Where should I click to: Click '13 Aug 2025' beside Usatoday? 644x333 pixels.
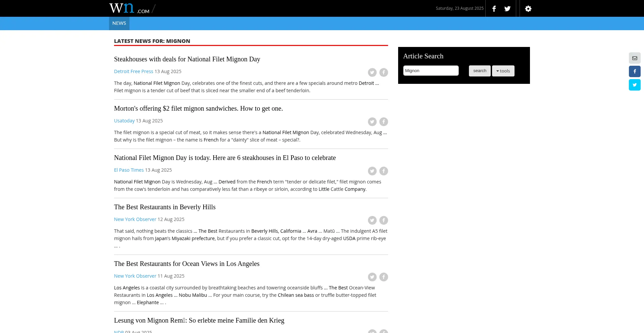point(149,121)
